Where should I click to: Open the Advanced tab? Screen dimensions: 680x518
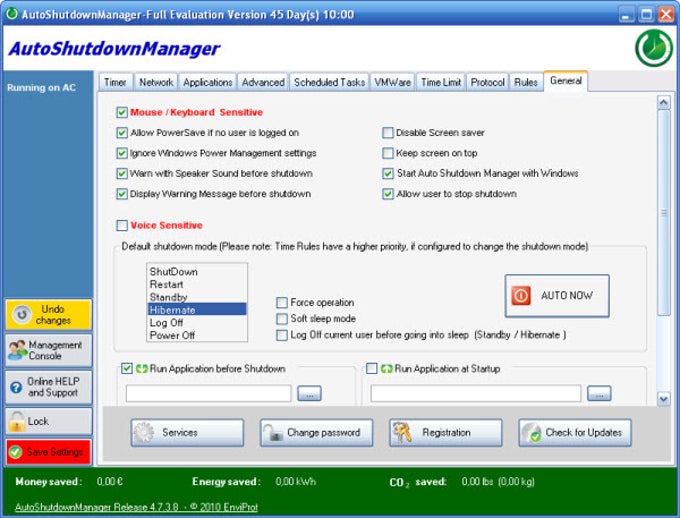pyautogui.click(x=263, y=82)
